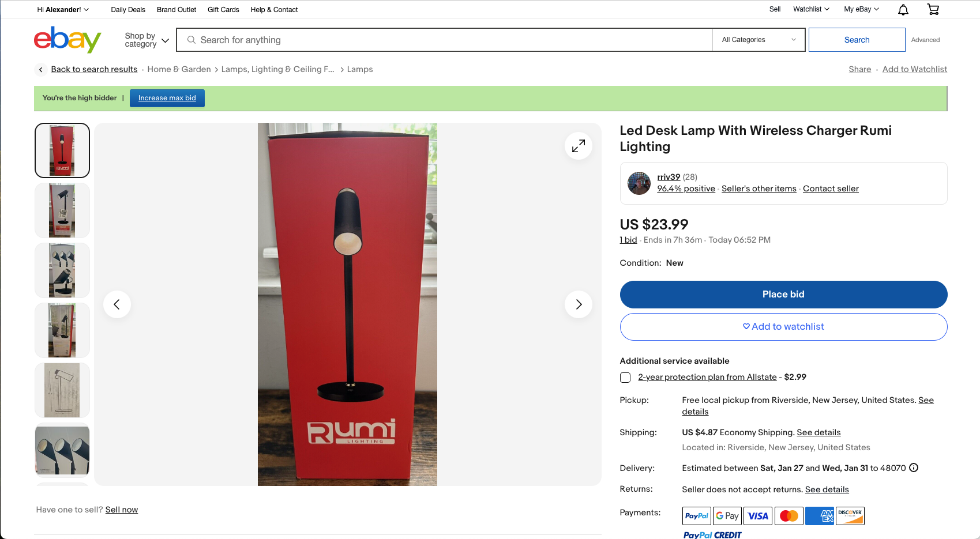Select first thumbnail of red lamp box
This screenshot has height=539, width=980.
click(62, 150)
